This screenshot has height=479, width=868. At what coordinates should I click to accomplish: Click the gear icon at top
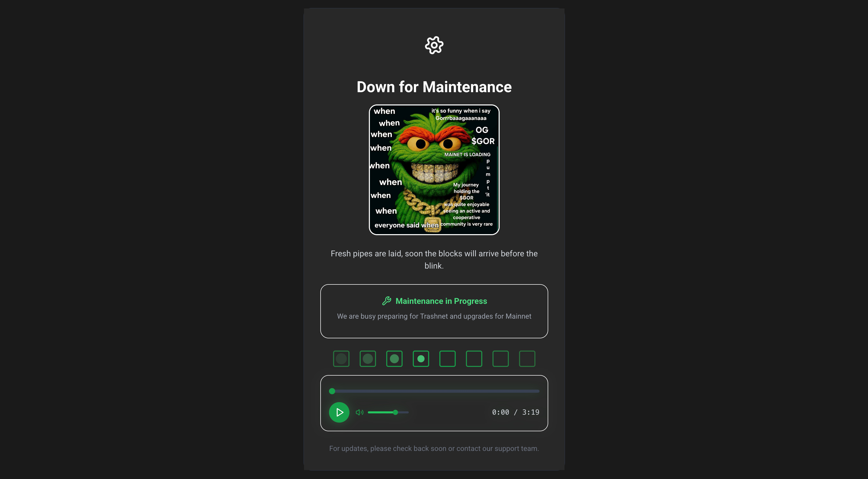pos(434,45)
